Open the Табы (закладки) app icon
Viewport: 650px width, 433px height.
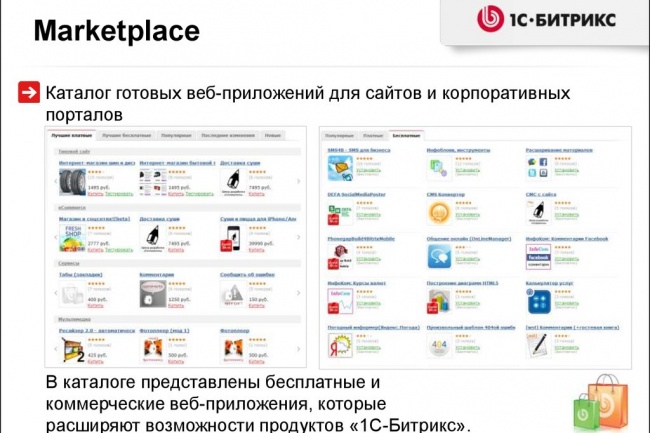pyautogui.click(x=72, y=294)
